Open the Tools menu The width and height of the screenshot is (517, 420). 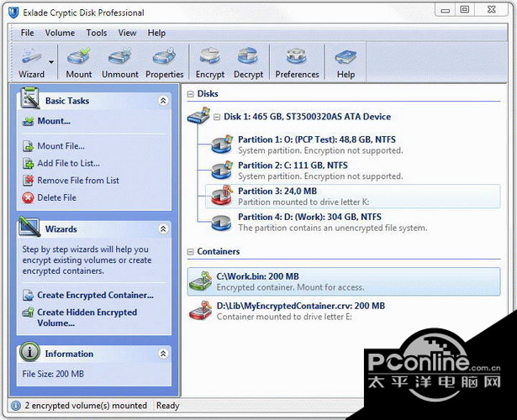click(97, 33)
